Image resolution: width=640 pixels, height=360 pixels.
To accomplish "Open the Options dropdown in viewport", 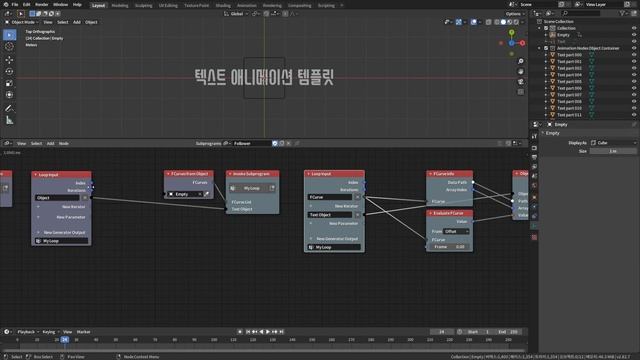I will coord(515,13).
